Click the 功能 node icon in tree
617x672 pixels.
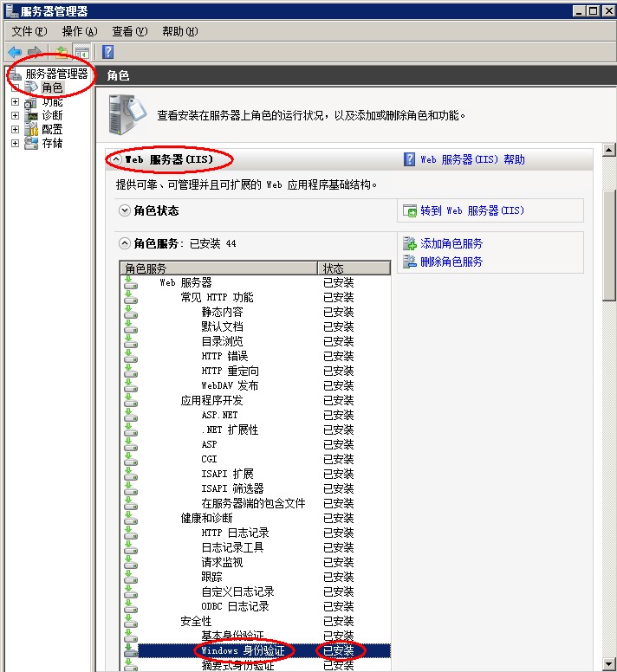coord(31,103)
